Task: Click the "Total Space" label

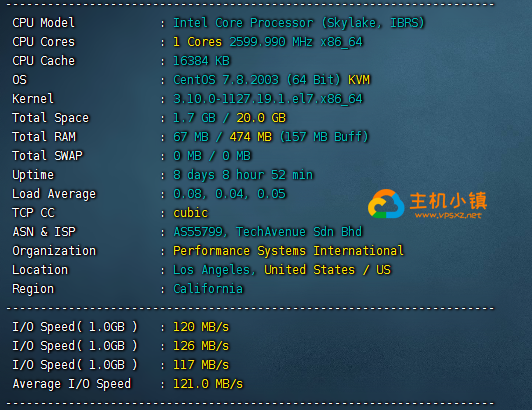Action: [x=51, y=118]
